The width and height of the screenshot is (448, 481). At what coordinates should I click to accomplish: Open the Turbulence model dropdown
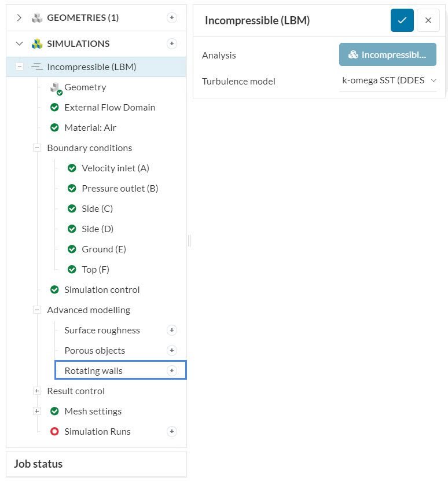[x=388, y=81]
